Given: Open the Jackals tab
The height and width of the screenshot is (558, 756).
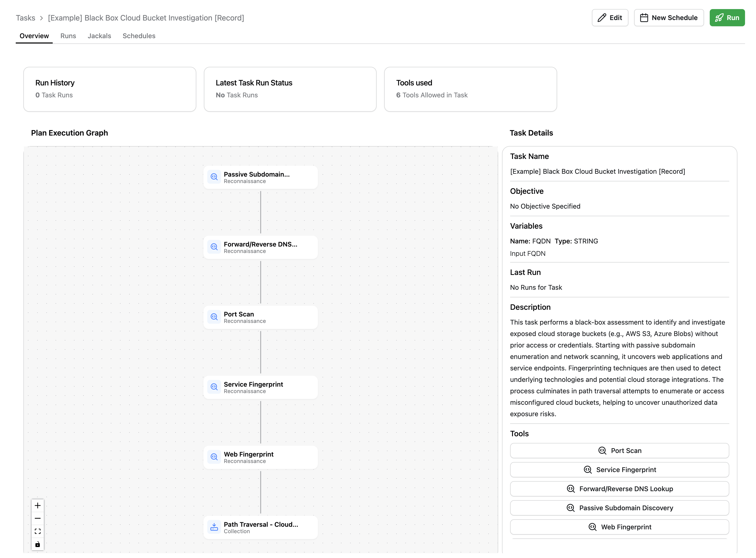Looking at the screenshot, I should point(99,36).
